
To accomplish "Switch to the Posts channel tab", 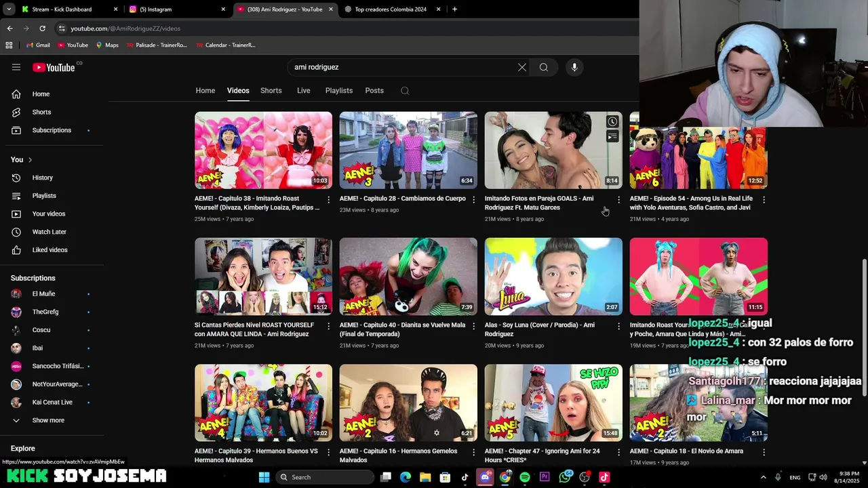I will (374, 91).
